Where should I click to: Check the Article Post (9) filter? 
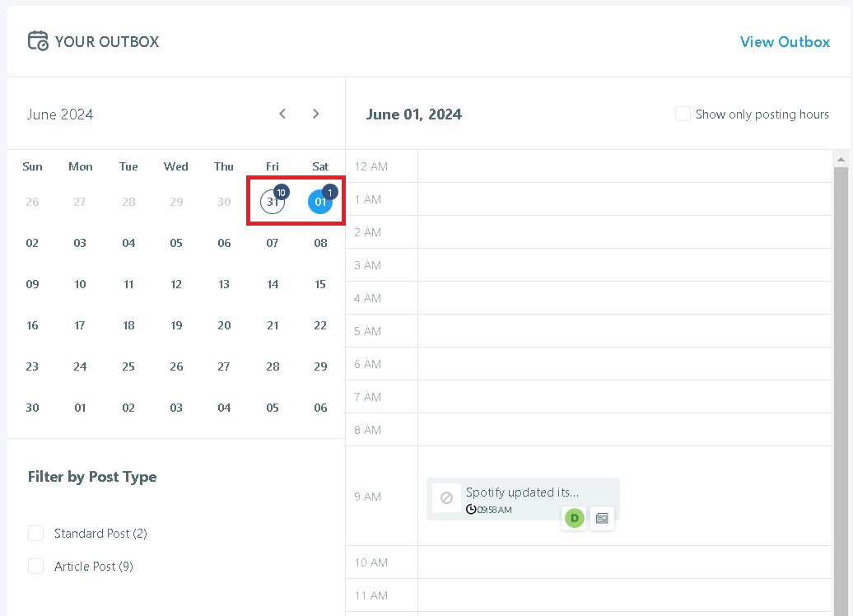click(x=35, y=566)
